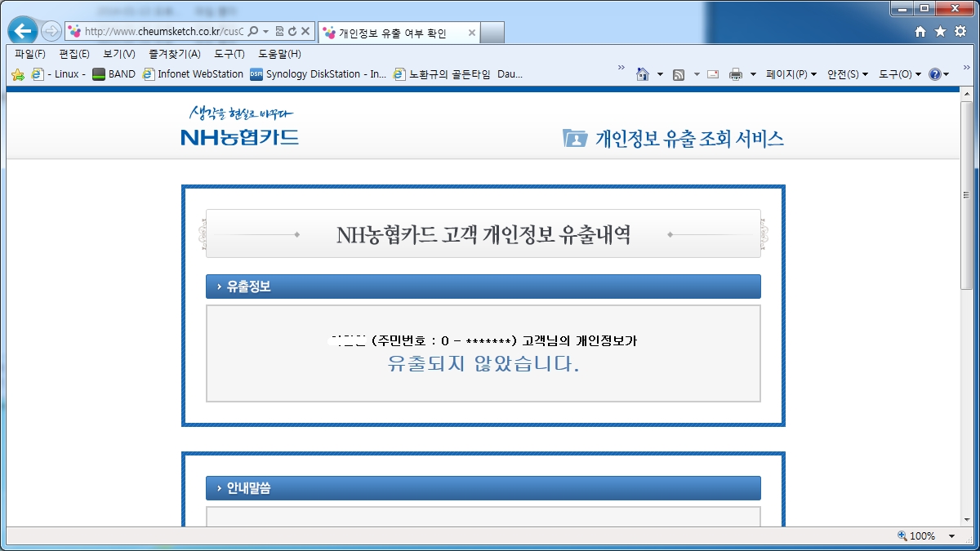Click the '유출되지 않았습니다.' result text
The image size is (980, 551).
tap(483, 364)
